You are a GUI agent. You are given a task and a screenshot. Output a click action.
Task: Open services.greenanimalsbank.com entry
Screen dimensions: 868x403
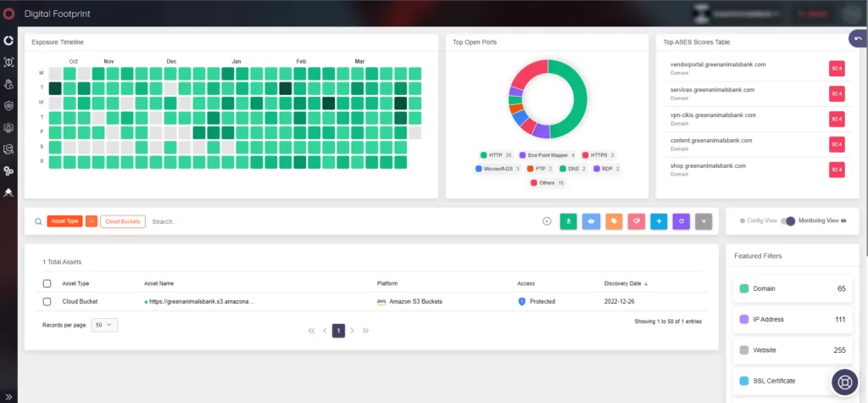[x=712, y=90]
